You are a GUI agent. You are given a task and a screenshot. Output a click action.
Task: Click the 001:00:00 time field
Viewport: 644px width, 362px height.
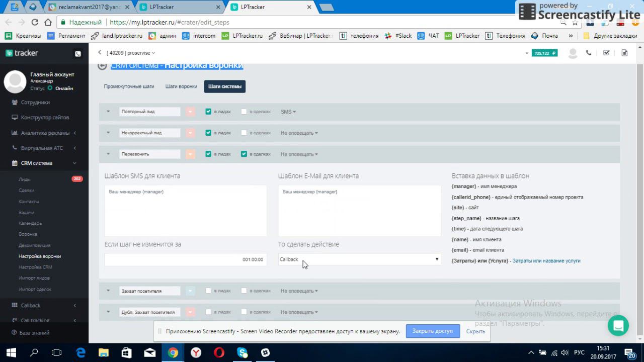(x=185, y=259)
